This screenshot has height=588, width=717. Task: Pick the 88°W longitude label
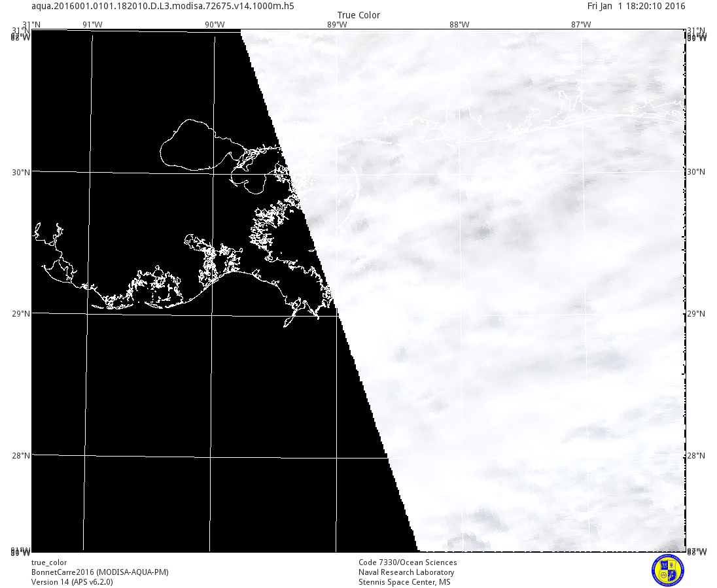[459, 25]
